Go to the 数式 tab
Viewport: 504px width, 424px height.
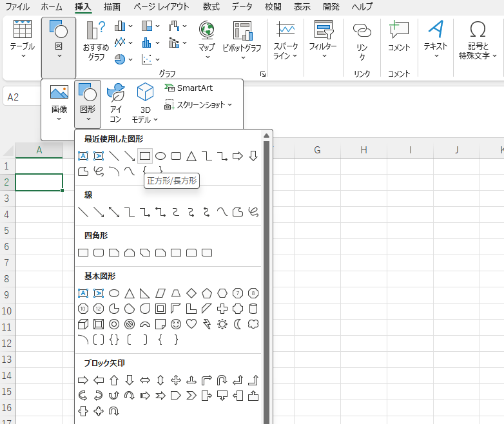click(x=211, y=6)
